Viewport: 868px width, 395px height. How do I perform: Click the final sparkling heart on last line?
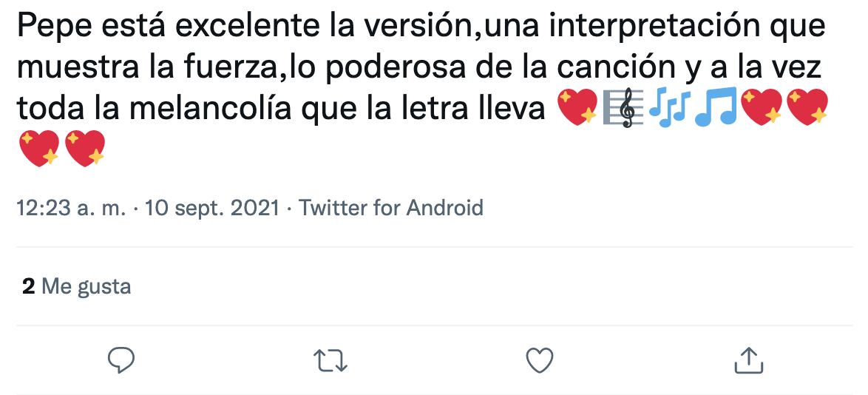[85, 149]
